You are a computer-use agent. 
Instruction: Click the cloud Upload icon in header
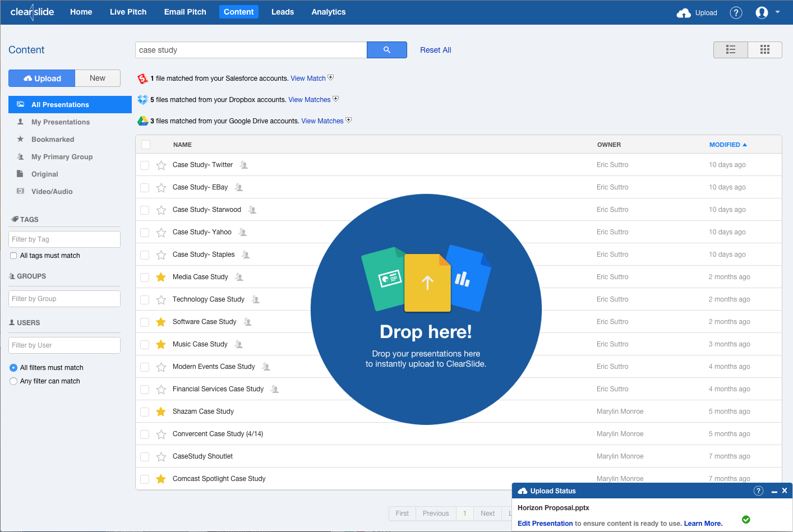pyautogui.click(x=684, y=13)
